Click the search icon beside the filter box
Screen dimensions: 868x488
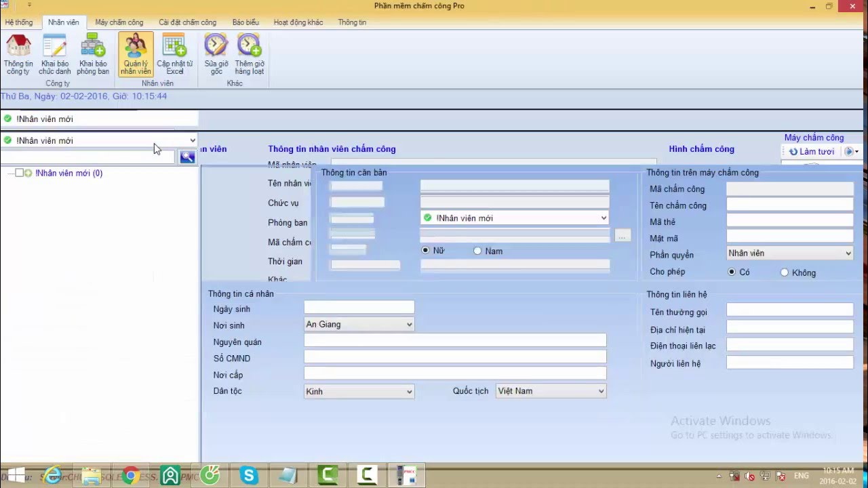click(187, 157)
